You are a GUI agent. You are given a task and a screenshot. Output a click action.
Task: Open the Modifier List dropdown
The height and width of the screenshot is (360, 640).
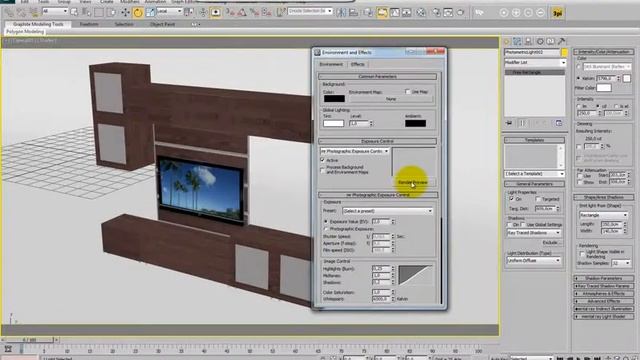point(535,62)
